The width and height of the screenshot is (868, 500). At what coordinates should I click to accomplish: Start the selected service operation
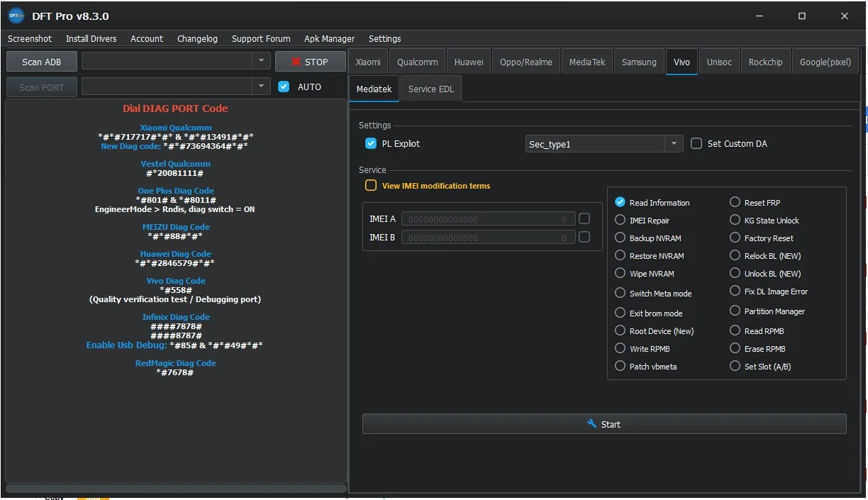[604, 424]
